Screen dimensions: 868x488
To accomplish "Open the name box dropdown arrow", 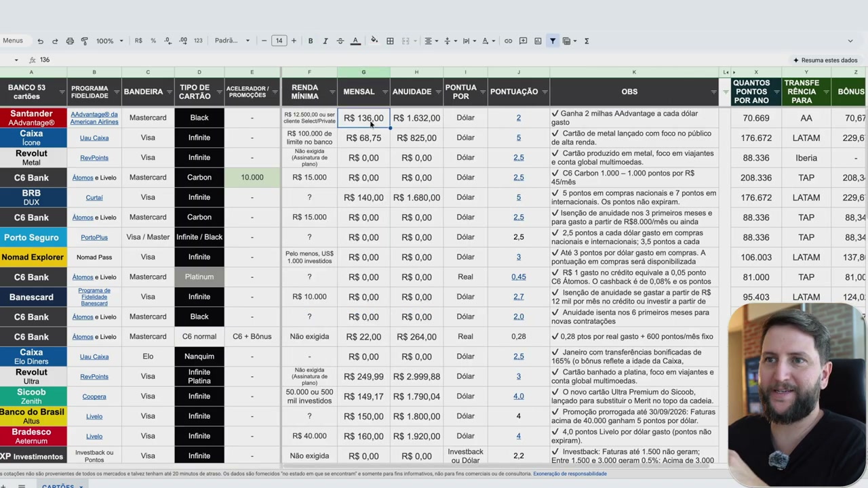I will pyautogui.click(x=16, y=60).
